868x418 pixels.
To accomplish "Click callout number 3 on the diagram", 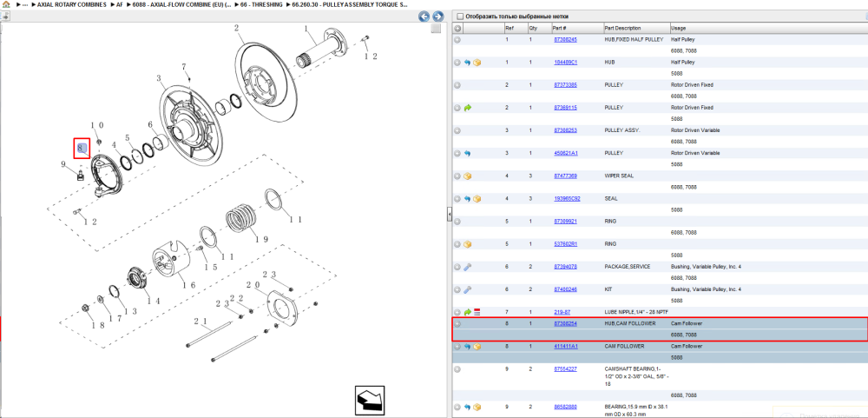I will click(159, 79).
